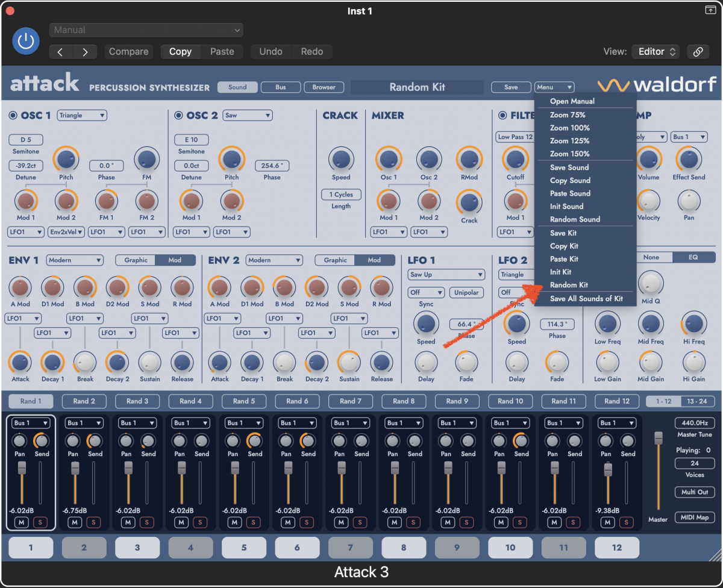This screenshot has width=723, height=588.
Task: Click the Paste button in the header
Action: click(222, 52)
